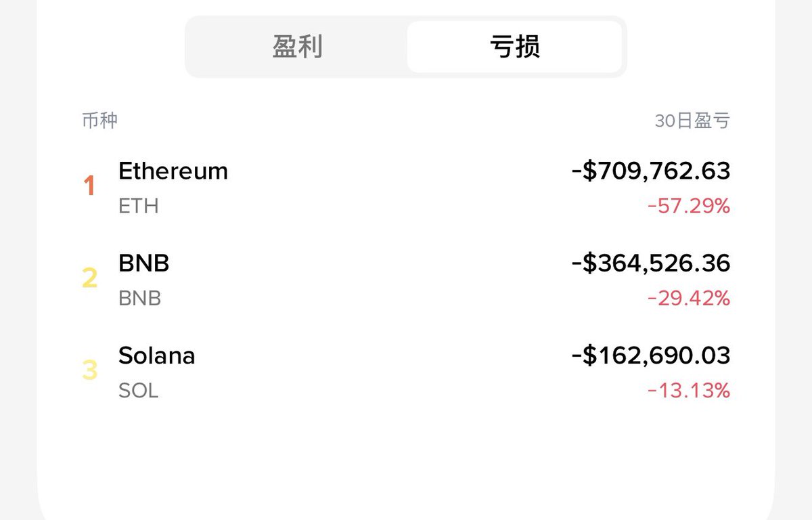The width and height of the screenshot is (812, 520).
Task: Tap the 30日盈亏 column header
Action: pyautogui.click(x=692, y=121)
